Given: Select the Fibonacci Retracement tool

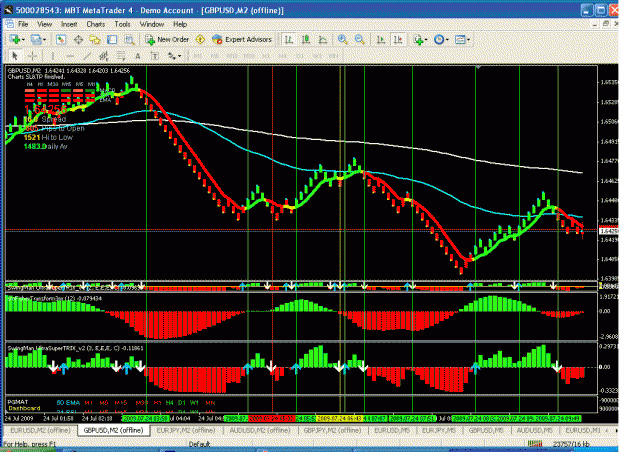Looking at the screenshot, I should coord(121,56).
